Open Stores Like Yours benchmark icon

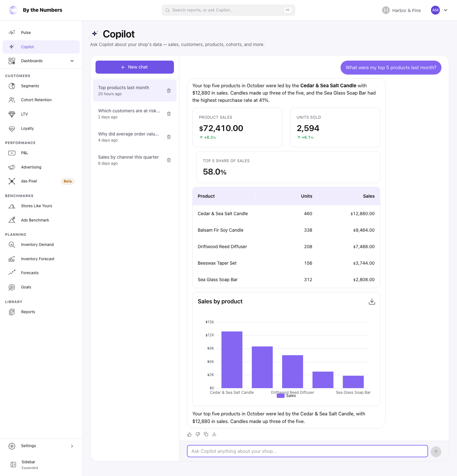click(12, 206)
